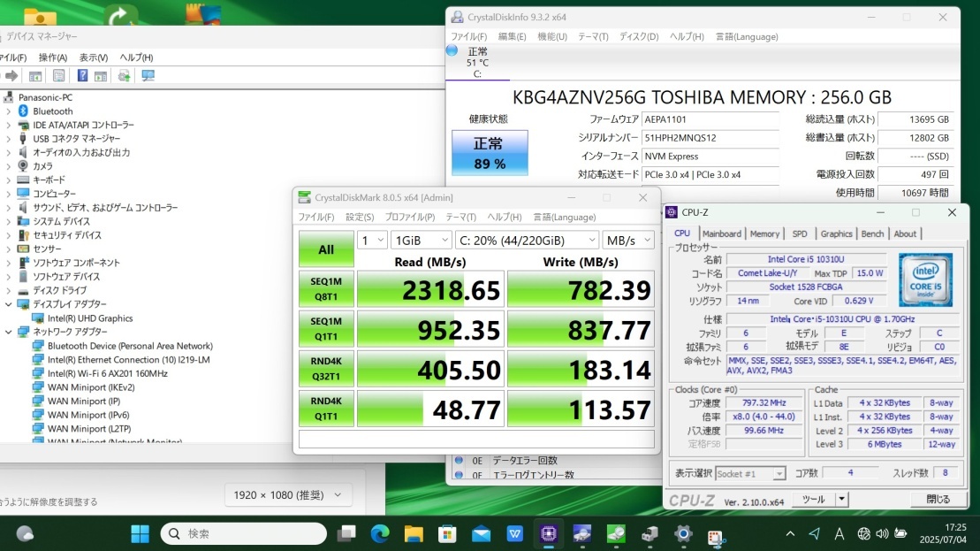
Task: Collapse the ネットワーク アダプター category
Action: [x=9, y=332]
